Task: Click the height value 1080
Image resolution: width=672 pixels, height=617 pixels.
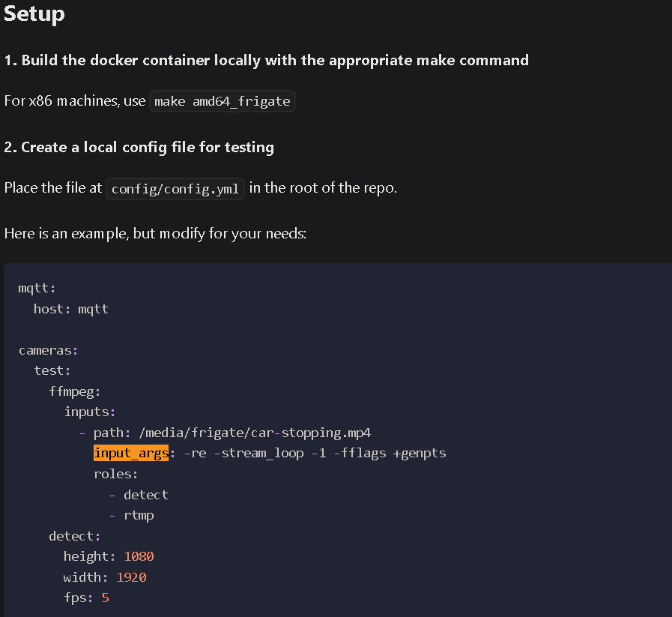Action: pos(139,556)
